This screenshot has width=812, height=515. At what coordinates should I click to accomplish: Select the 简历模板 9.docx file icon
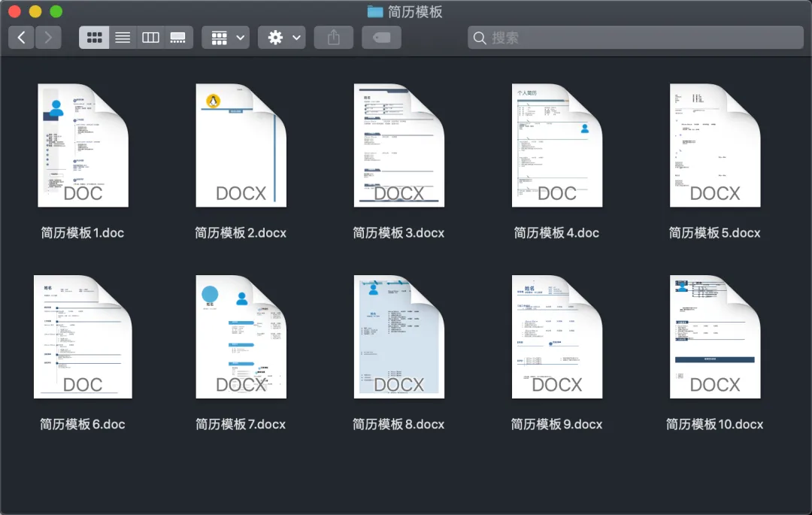tap(556, 337)
